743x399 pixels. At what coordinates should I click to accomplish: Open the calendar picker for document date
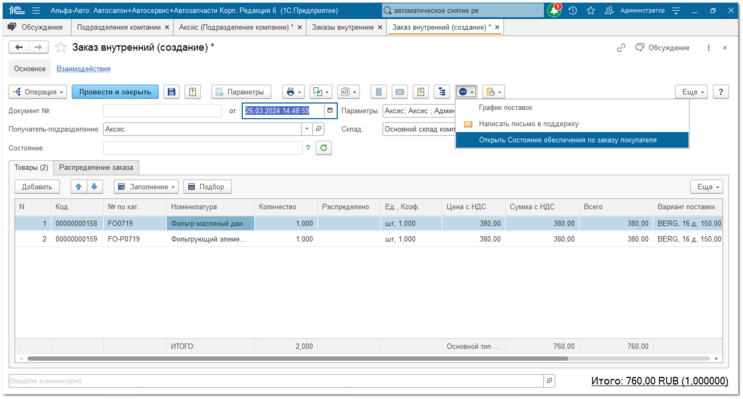[330, 110]
